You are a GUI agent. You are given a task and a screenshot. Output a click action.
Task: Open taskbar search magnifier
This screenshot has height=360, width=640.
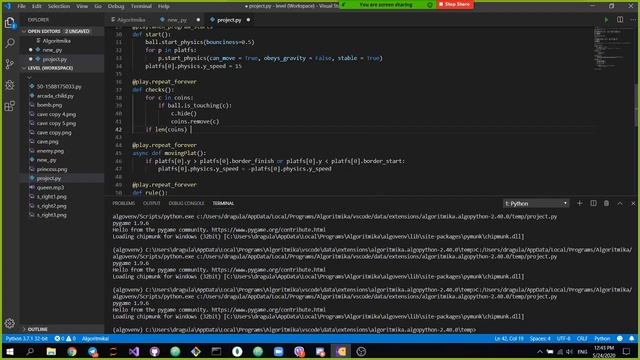[30, 351]
